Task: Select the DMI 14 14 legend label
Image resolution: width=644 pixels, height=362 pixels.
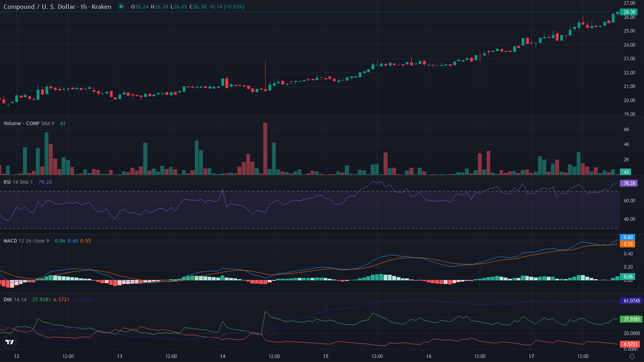Action: (16, 299)
